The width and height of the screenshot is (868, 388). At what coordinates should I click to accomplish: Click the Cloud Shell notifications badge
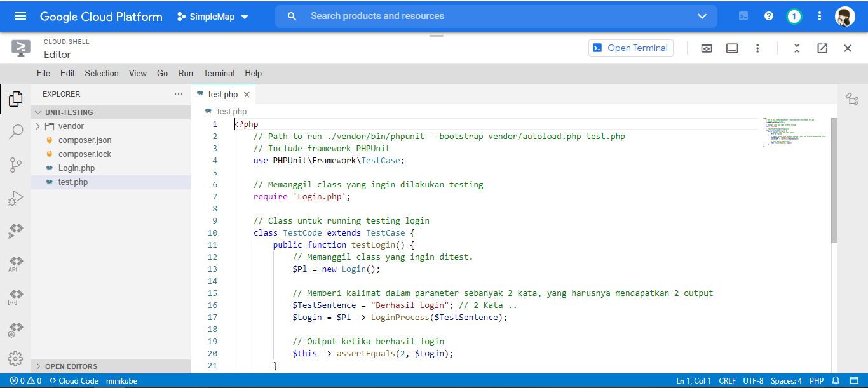(794, 16)
